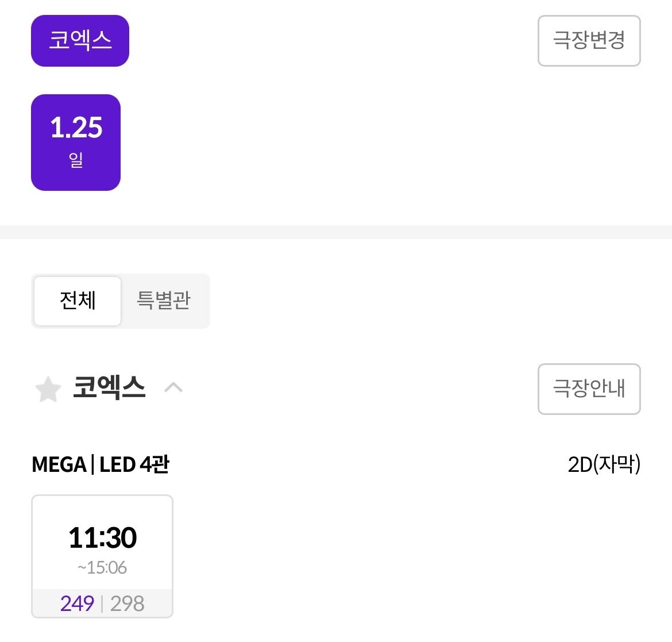Tap the 일 day label under 1.25

pyautogui.click(x=76, y=160)
